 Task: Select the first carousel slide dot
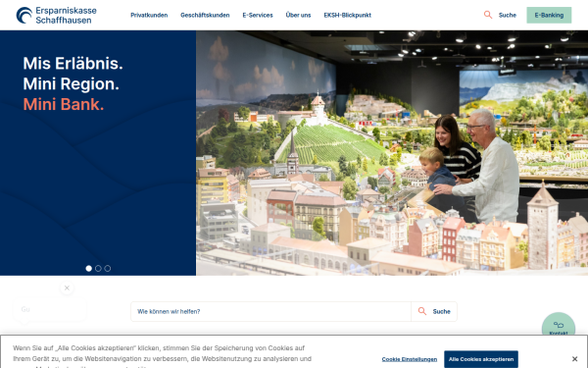pyautogui.click(x=89, y=268)
